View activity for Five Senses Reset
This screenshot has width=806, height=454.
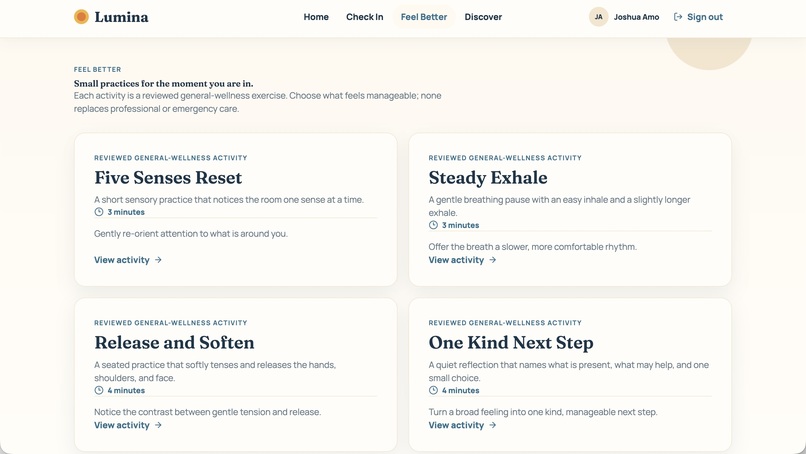click(128, 260)
